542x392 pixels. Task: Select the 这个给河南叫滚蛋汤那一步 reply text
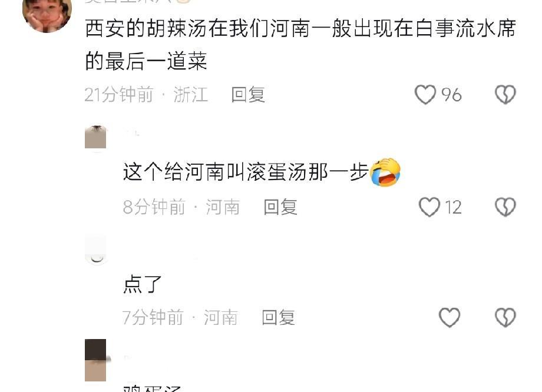tap(245, 172)
